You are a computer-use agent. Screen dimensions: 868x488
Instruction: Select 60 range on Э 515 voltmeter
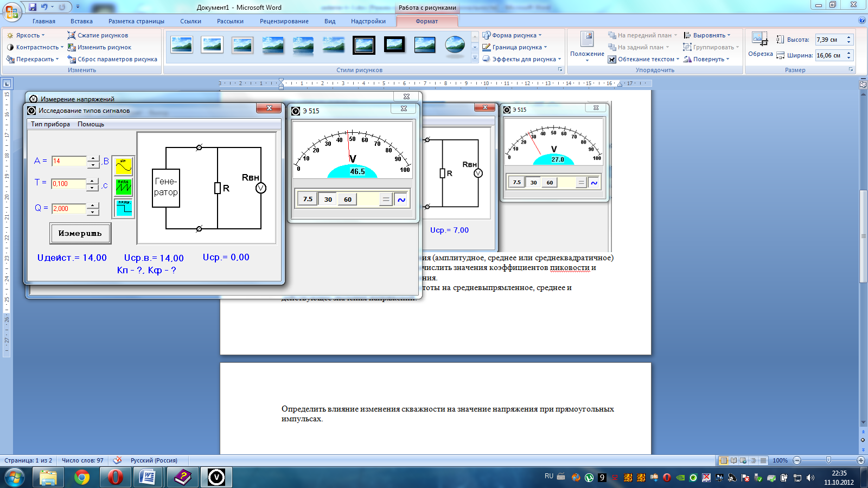348,200
